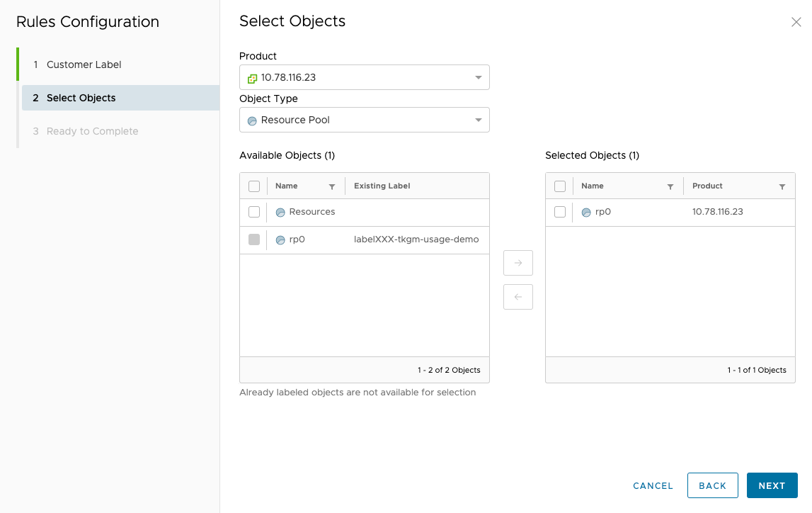Select the Select Objects wizard step
The width and height of the screenshot is (812, 513).
tap(81, 98)
